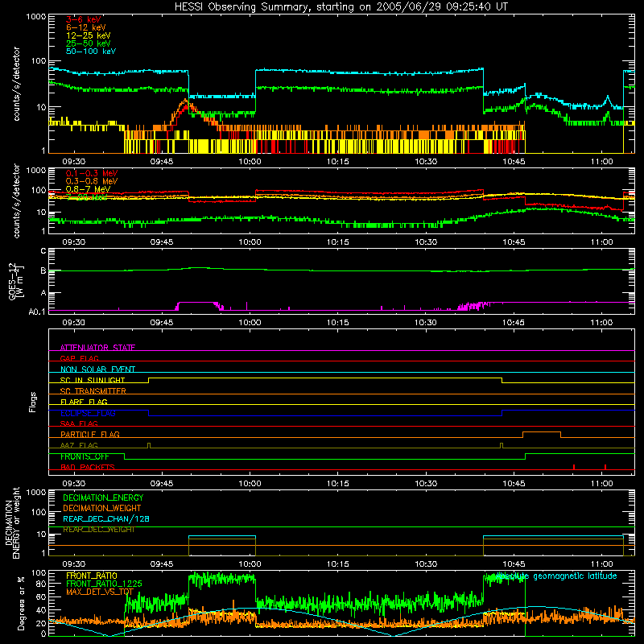The width and height of the screenshot is (644, 644).
Task: Select the DECIMATION_WEIGHT legend label
Action: (x=102, y=508)
